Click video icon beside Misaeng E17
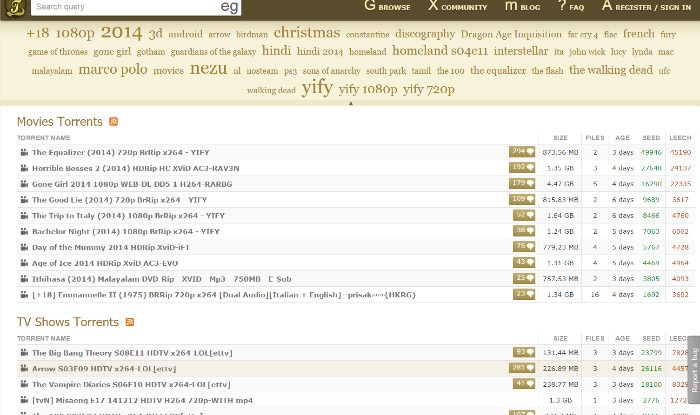The height and width of the screenshot is (415, 700). (24, 400)
